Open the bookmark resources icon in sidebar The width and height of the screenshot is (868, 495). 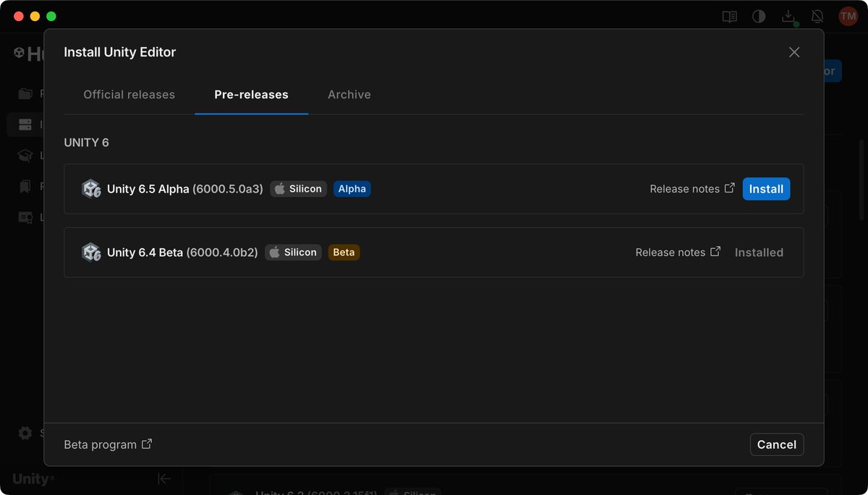pyautogui.click(x=25, y=187)
